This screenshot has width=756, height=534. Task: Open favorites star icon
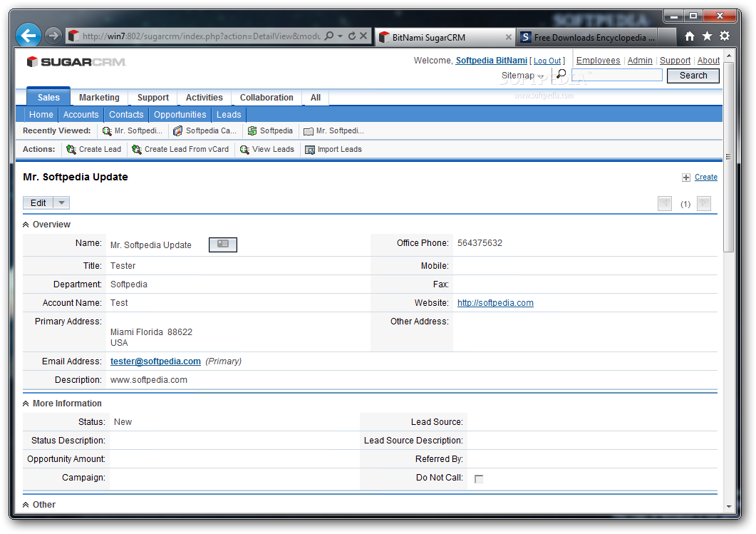(x=707, y=36)
